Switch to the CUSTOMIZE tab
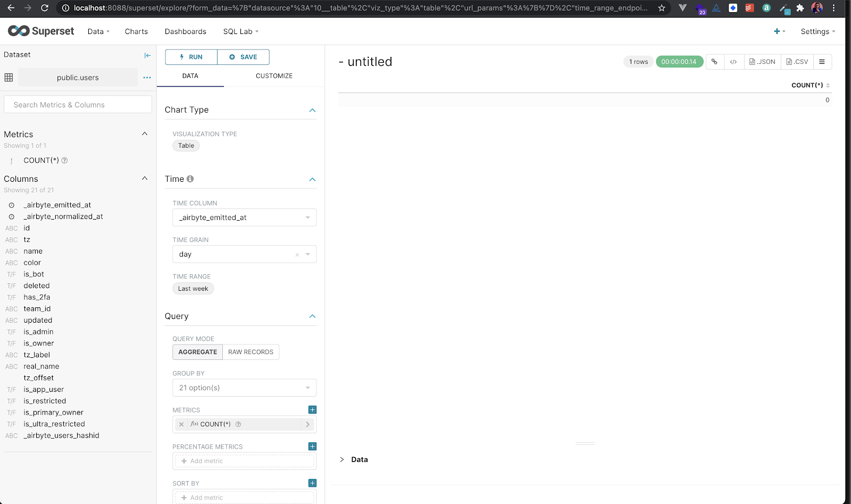 (x=274, y=75)
